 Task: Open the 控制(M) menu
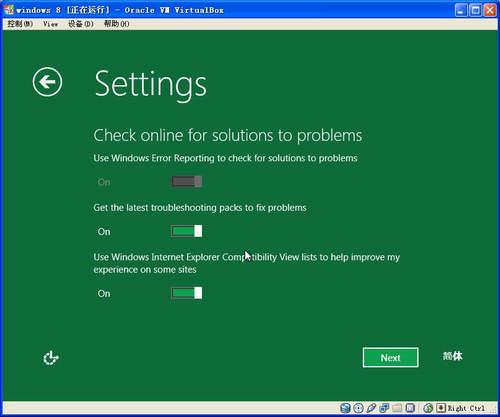pos(20,24)
